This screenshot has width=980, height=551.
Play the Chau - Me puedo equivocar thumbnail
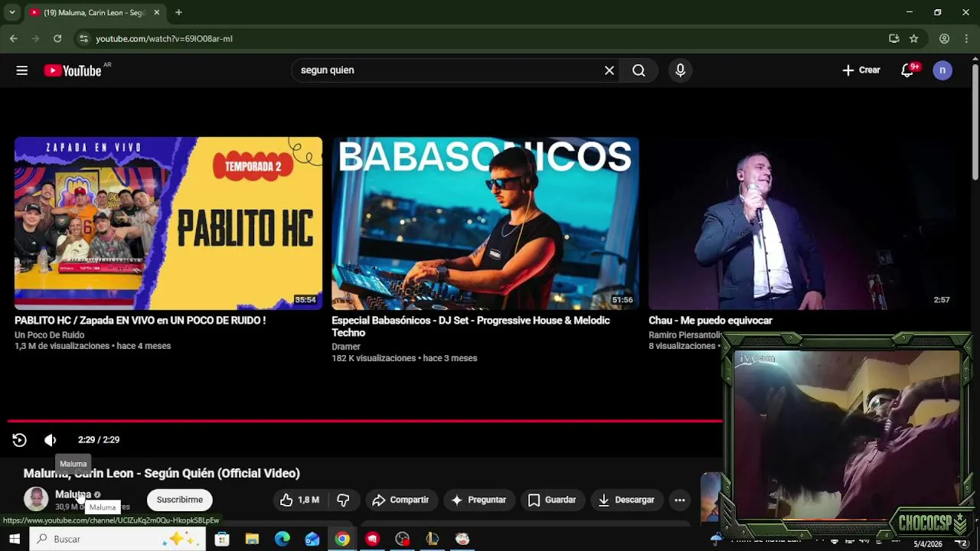coord(802,223)
